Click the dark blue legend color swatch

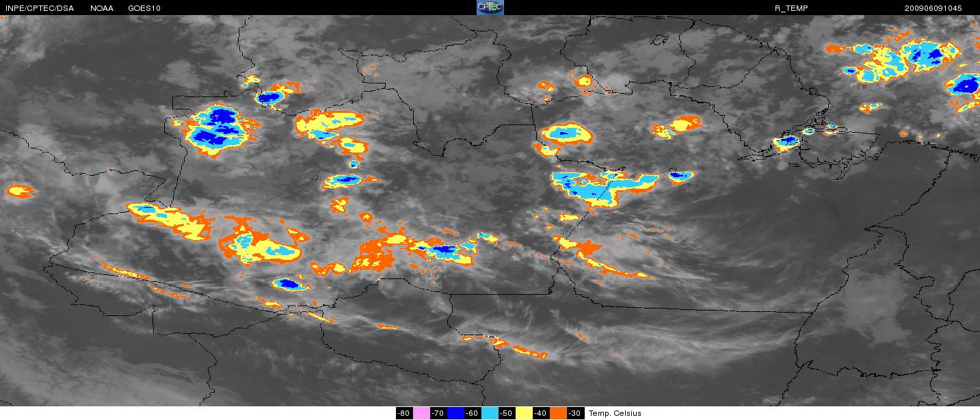pyautogui.click(x=455, y=413)
